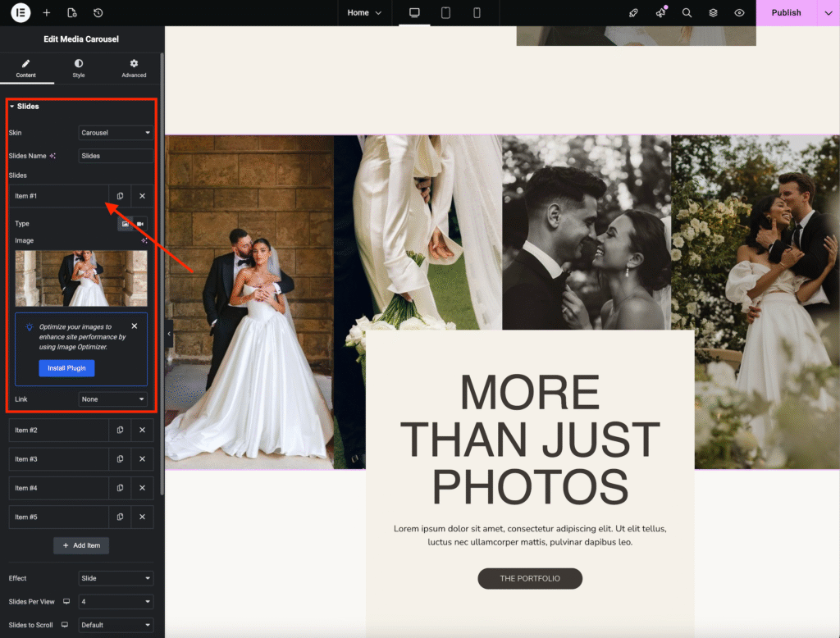Viewport: 840px width, 638px height.
Task: Open the Structure layers icon
Action: tap(713, 13)
